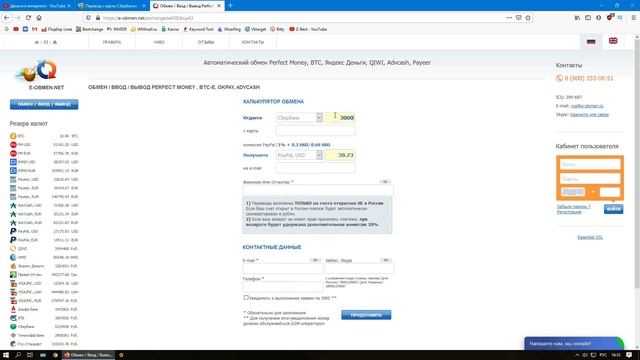Open the Забыли пароль link

[573, 207]
